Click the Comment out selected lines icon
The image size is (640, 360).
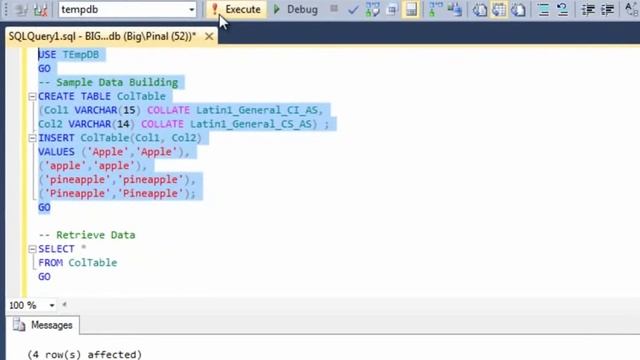543,10
